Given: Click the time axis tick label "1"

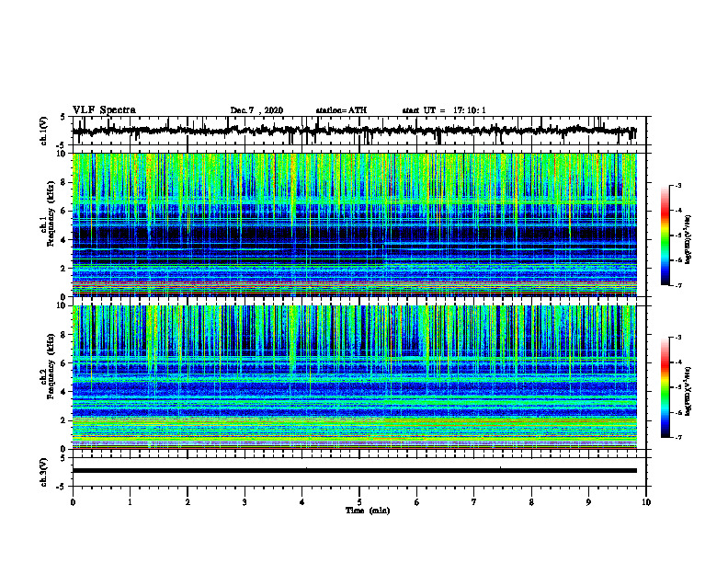Looking at the screenshot, I should click(130, 502).
